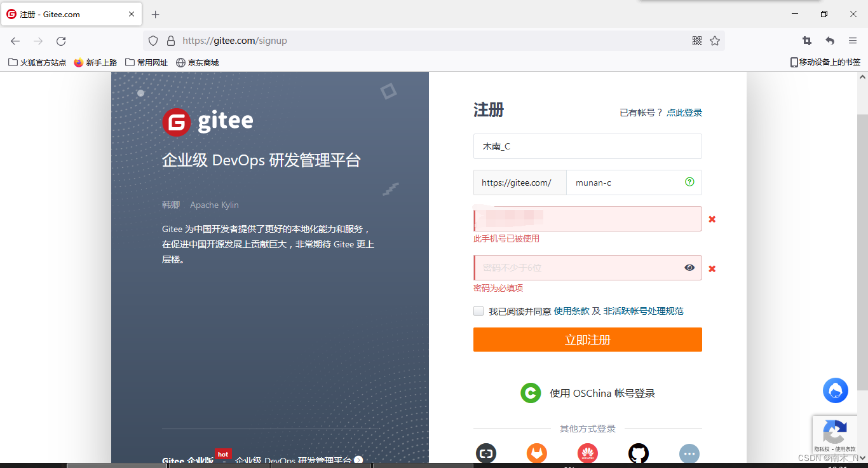Open the 非活跃帐号处理规范 link
The image size is (868, 468).
pyautogui.click(x=644, y=311)
